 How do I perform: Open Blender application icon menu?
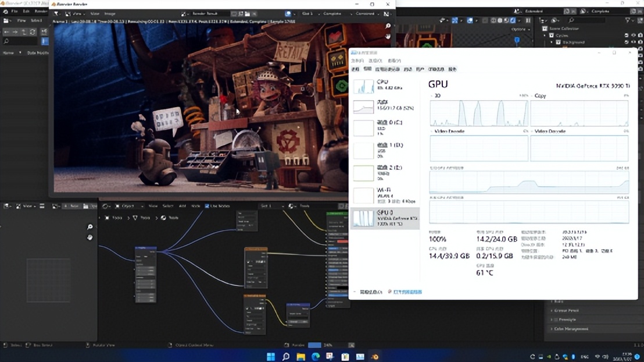[x=5, y=12]
